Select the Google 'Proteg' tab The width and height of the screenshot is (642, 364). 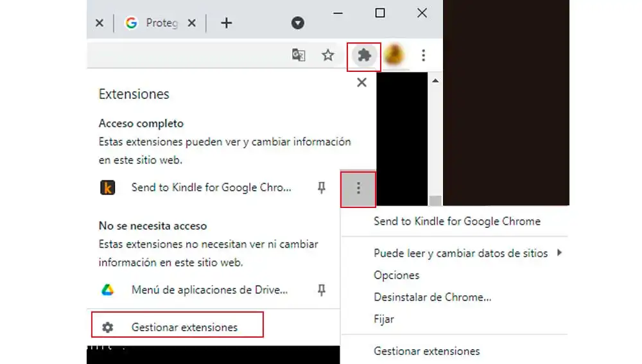[x=160, y=23]
